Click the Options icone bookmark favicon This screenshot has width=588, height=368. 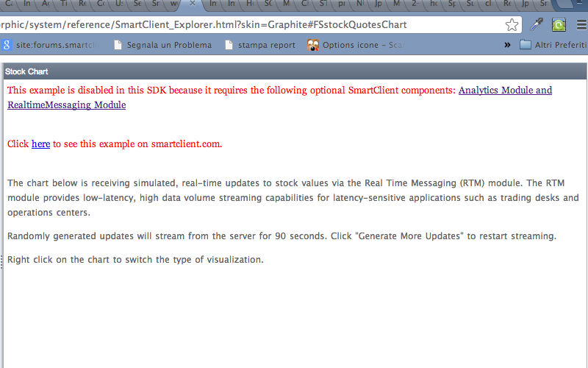click(x=313, y=45)
